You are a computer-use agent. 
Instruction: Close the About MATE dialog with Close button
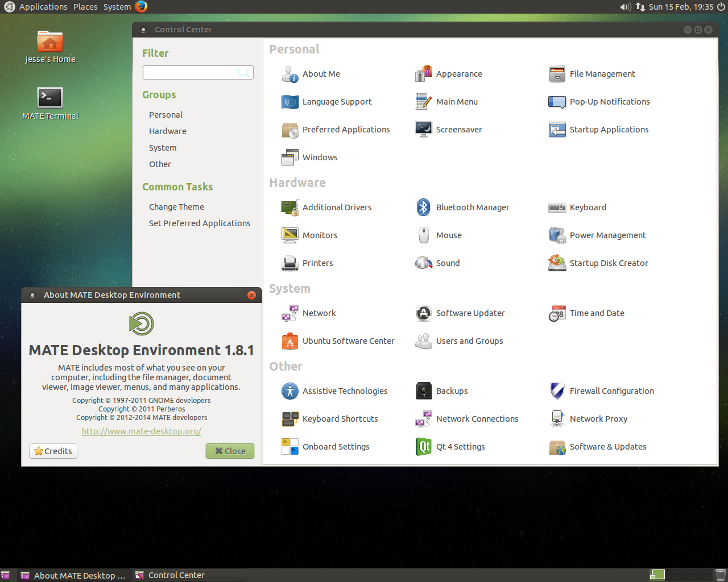click(x=230, y=451)
